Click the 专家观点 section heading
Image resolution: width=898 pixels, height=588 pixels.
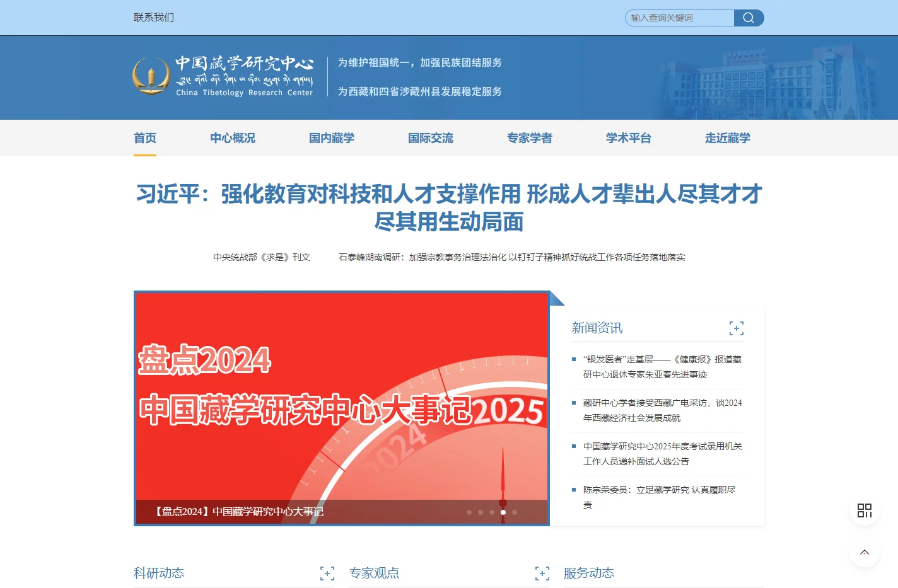click(x=374, y=573)
